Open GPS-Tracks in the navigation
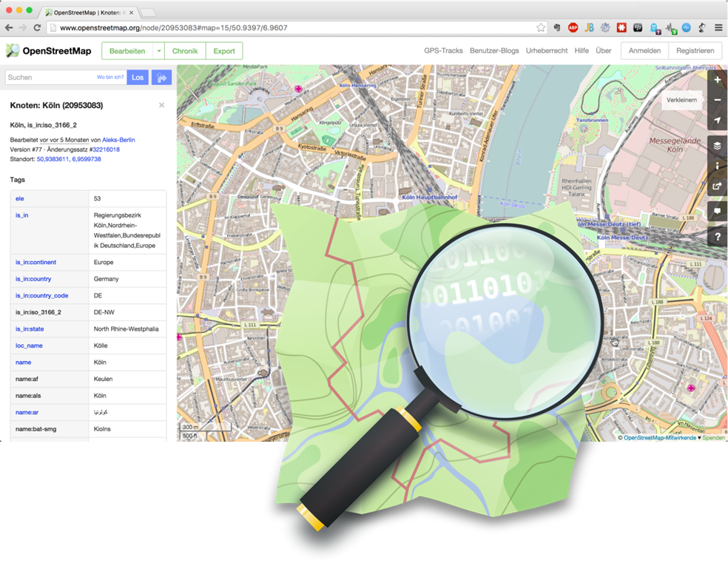Screen dimensions: 728x566 click(443, 50)
